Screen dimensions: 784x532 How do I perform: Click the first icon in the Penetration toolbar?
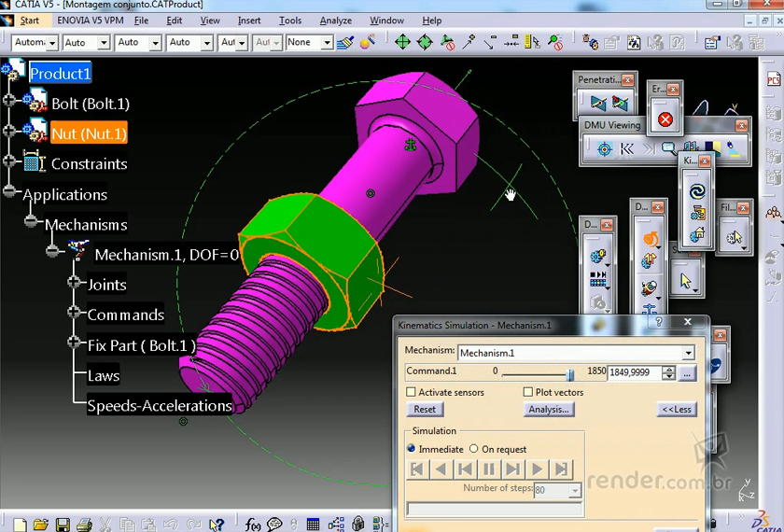597,104
